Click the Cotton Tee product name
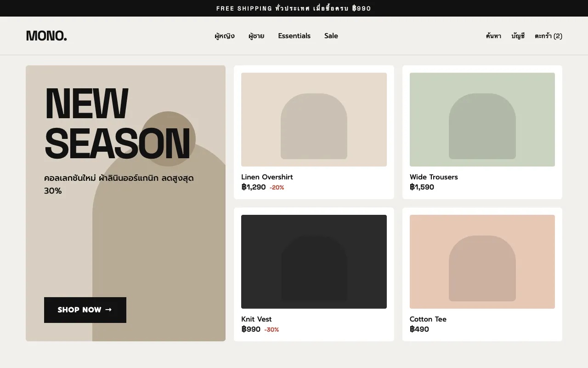Screen dimensions: 588x368 [x=428, y=319]
